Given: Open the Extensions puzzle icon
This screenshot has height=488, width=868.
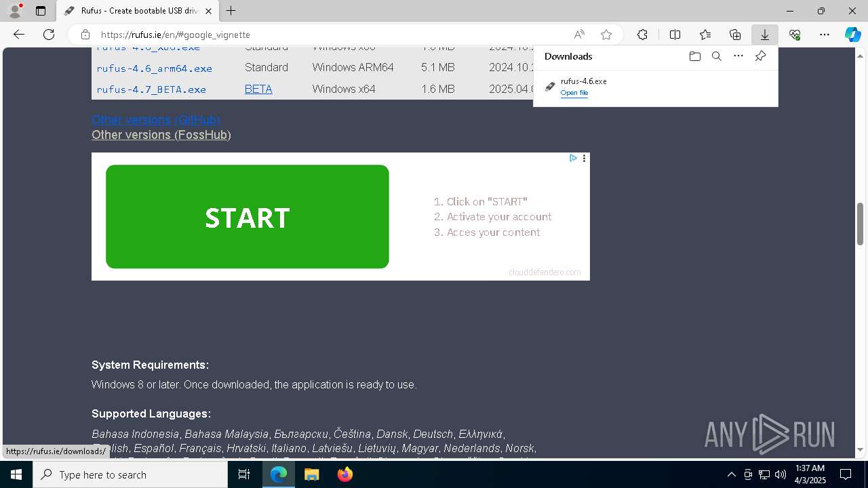Looking at the screenshot, I should tap(642, 35).
